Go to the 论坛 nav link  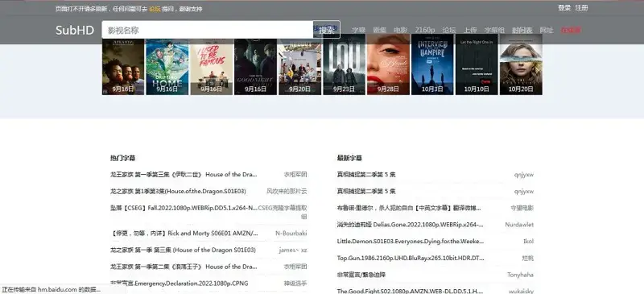[x=449, y=30]
